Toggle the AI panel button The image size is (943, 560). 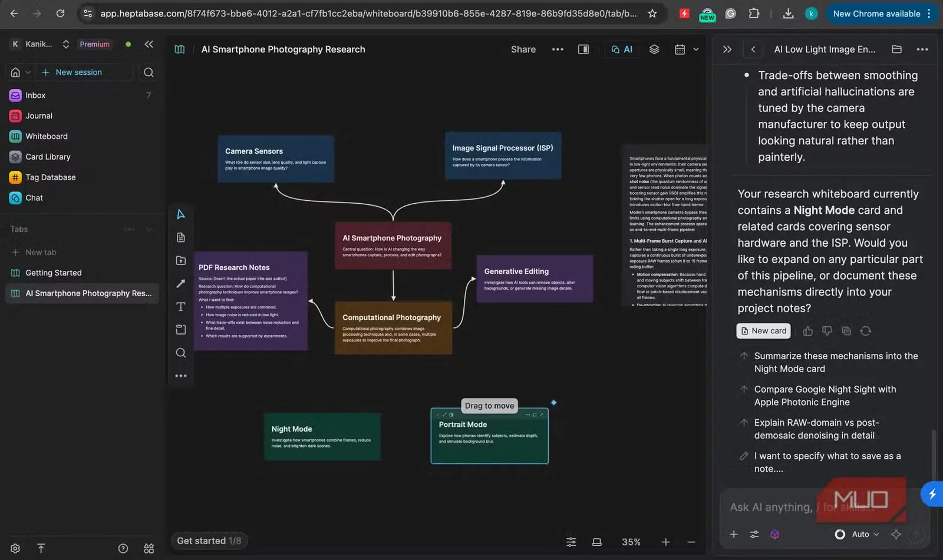click(x=622, y=49)
